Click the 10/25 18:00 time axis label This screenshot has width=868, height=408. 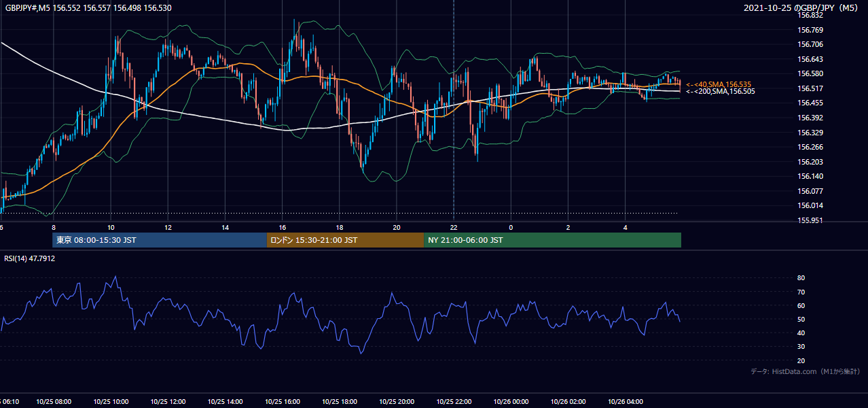[339, 402]
